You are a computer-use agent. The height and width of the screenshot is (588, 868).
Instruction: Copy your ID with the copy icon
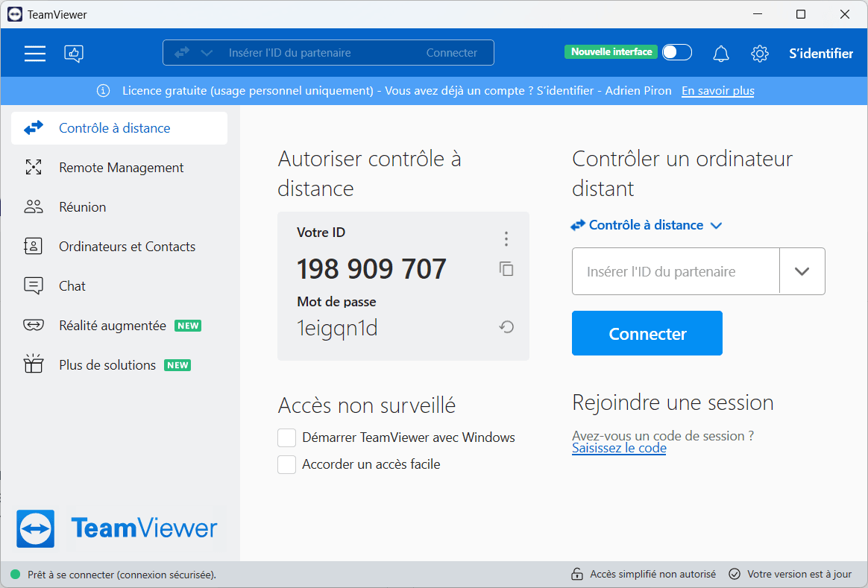tap(506, 269)
